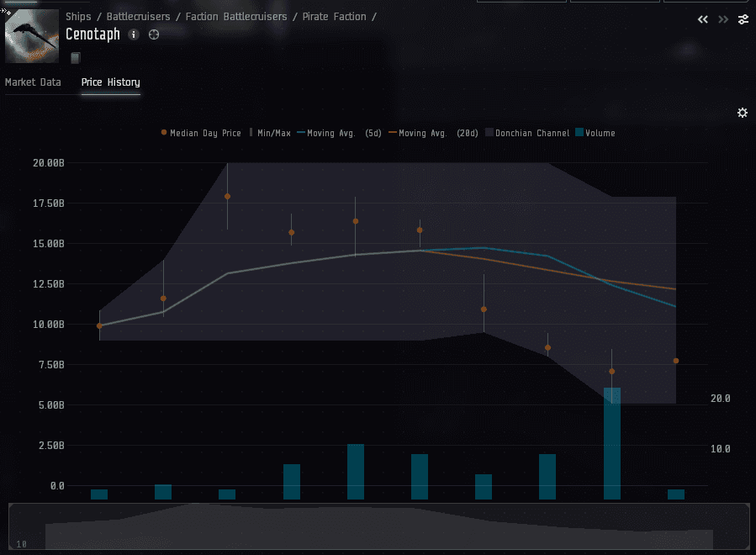The image size is (756, 555).
Task: Switch to Market Data tab
Action: 33,82
